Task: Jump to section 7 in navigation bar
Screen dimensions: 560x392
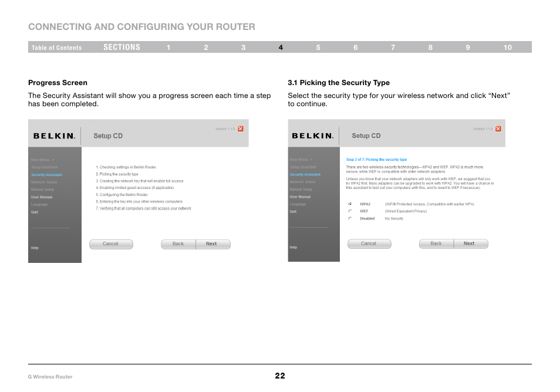Action: click(393, 48)
